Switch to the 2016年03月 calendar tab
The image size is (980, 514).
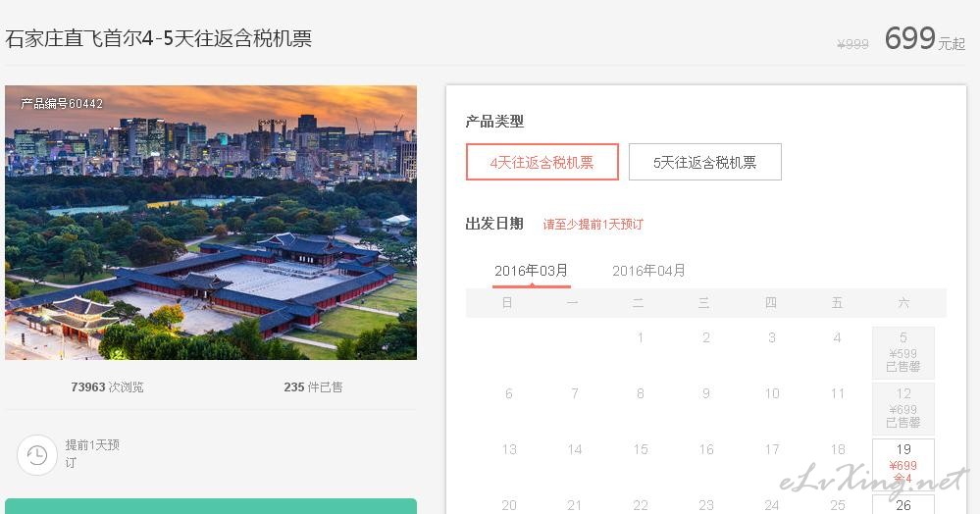(532, 271)
